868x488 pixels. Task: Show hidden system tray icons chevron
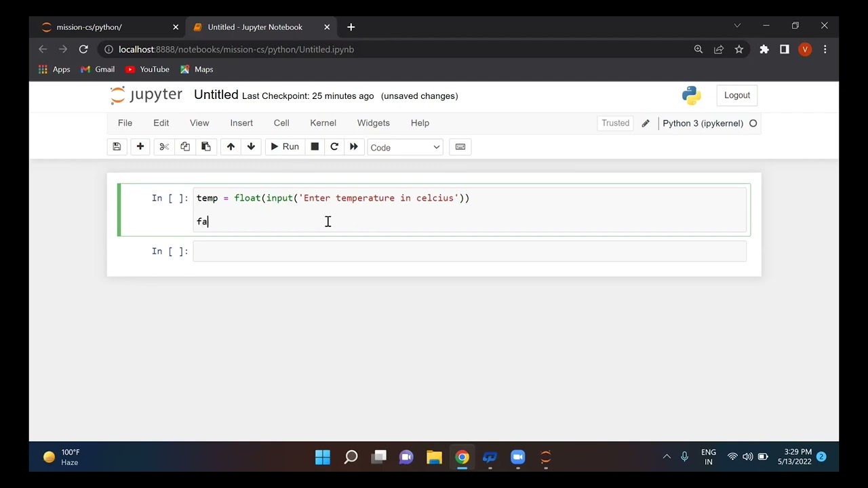click(667, 457)
